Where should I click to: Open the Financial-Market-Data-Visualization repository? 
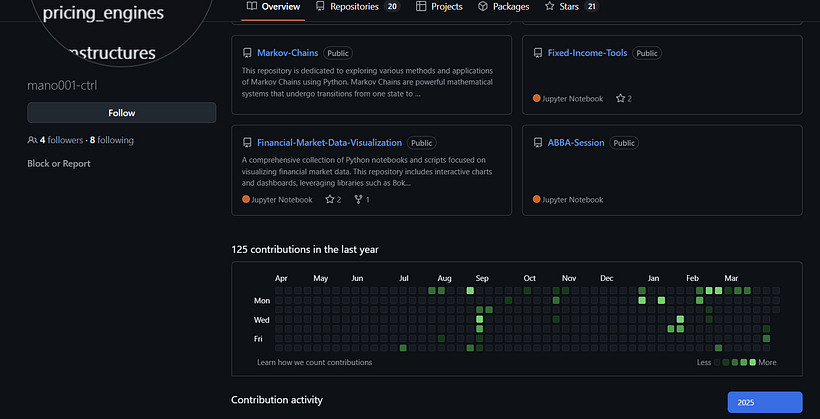click(x=329, y=143)
